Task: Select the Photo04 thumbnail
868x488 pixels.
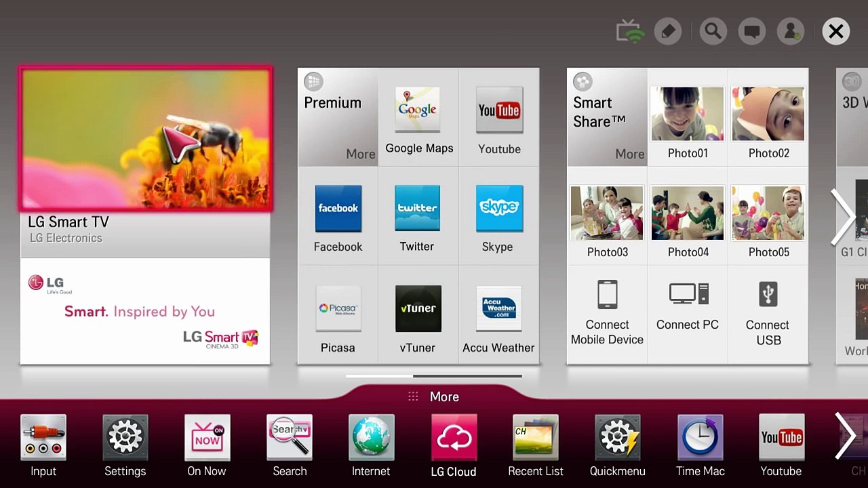Action: [x=688, y=213]
